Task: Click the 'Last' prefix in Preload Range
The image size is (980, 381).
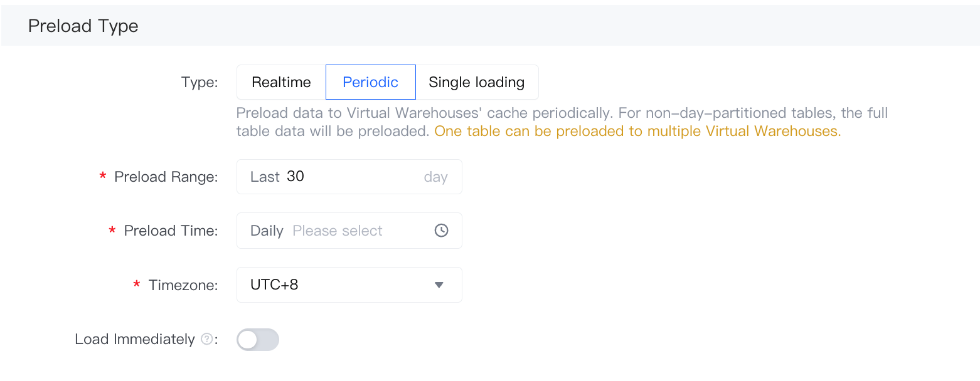Action: [x=265, y=177]
